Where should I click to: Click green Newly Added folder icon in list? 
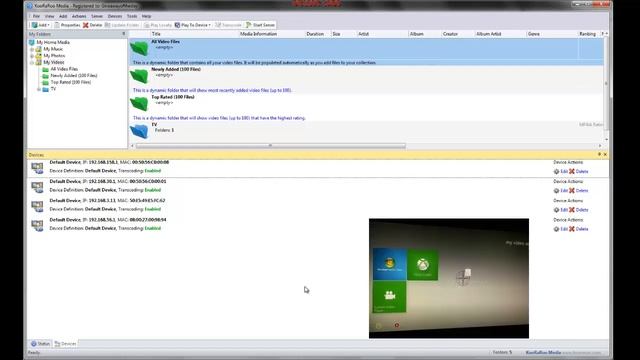(139, 76)
